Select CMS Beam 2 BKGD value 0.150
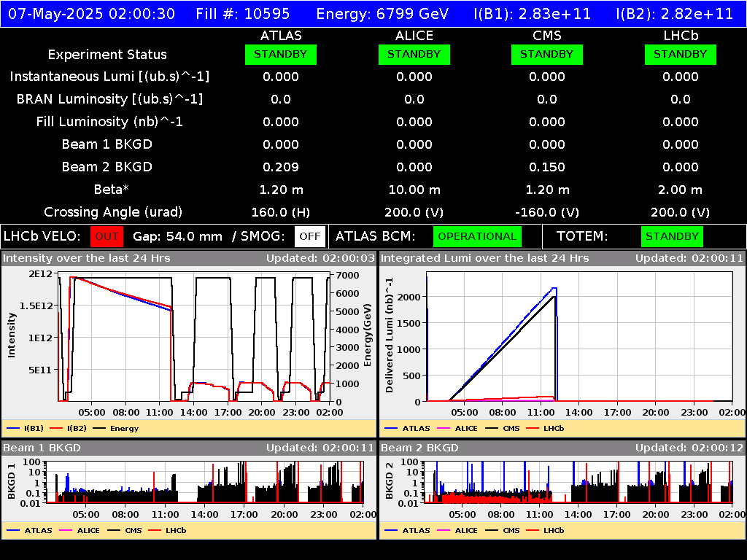Image resolution: width=747 pixels, height=560 pixels. coord(547,167)
